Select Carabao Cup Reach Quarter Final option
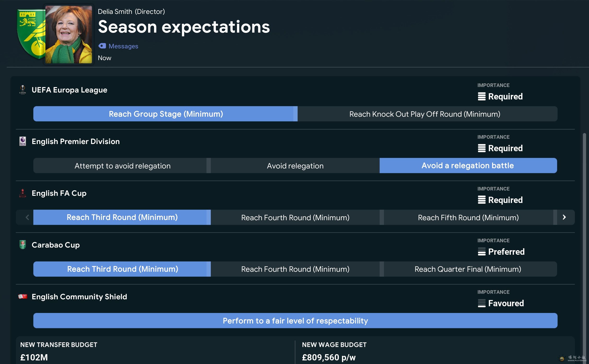Image resolution: width=589 pixels, height=364 pixels. [x=468, y=269]
